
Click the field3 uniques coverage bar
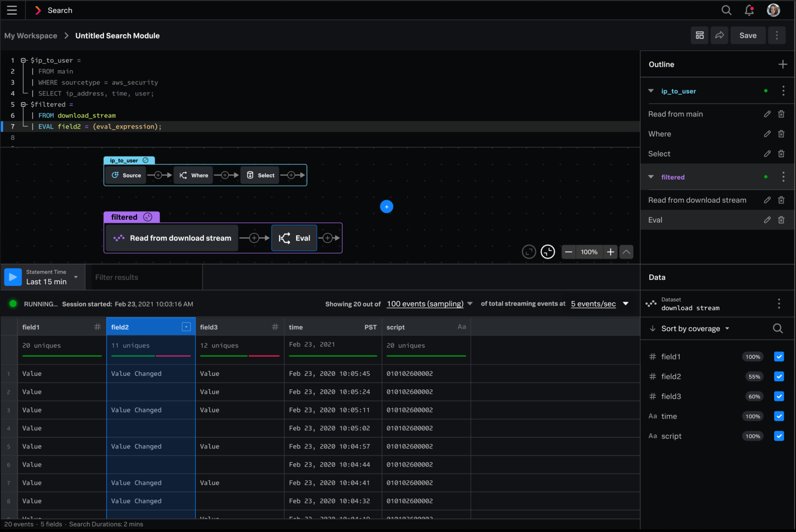[x=240, y=356]
